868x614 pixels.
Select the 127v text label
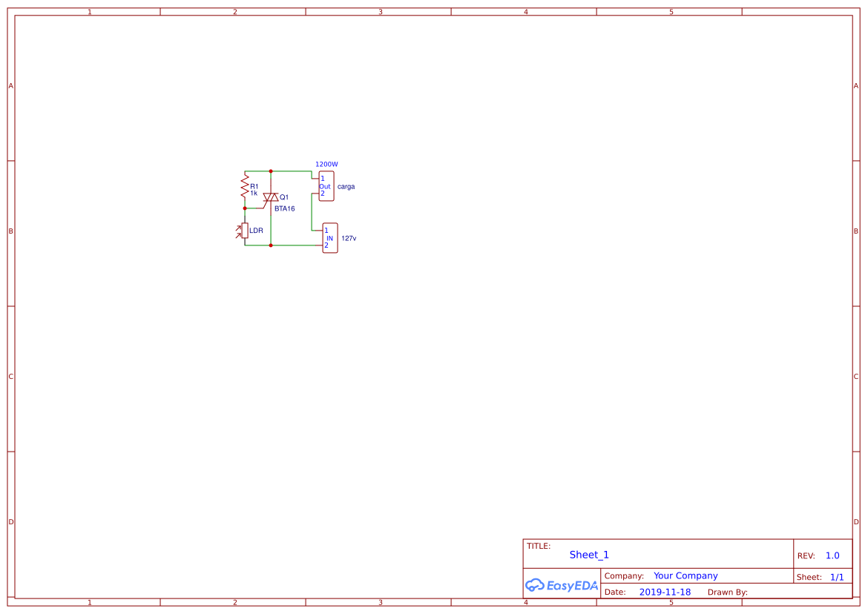(x=348, y=238)
